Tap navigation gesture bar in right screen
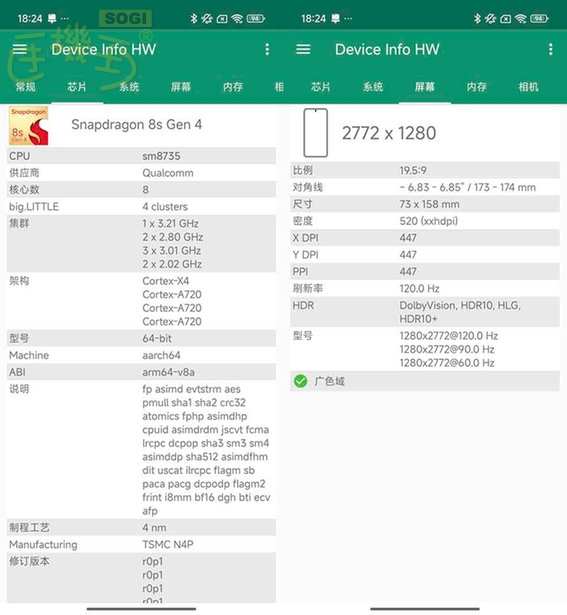The height and width of the screenshot is (615, 567). click(x=425, y=609)
